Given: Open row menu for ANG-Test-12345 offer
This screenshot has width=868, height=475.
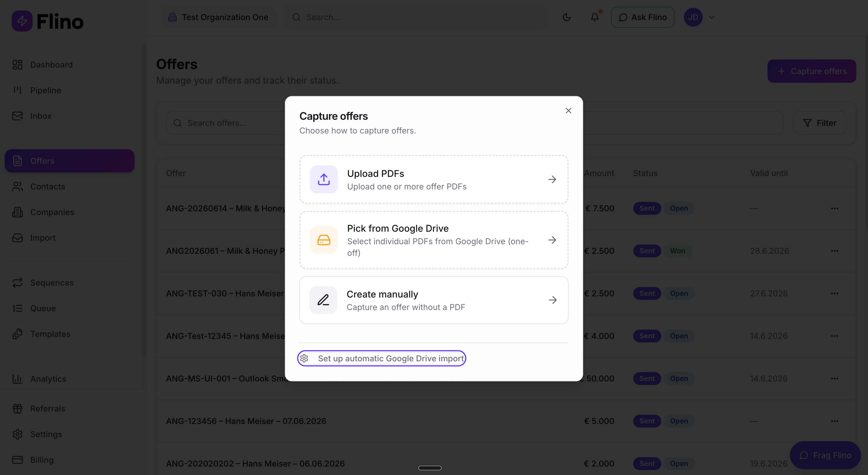Looking at the screenshot, I should point(834,336).
